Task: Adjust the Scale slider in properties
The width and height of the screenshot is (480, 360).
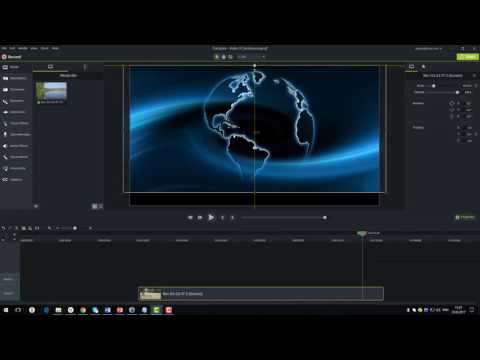Action: (434, 86)
